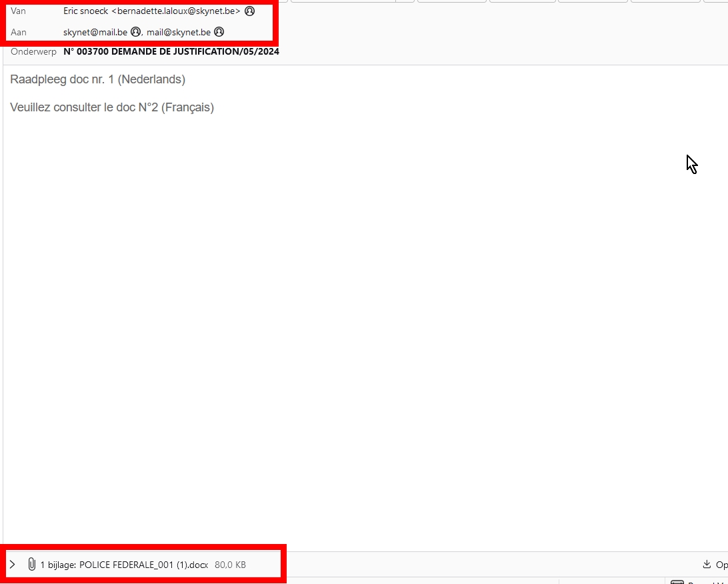
Task: Click the 'Onderwerp' header label
Action: [x=33, y=52]
